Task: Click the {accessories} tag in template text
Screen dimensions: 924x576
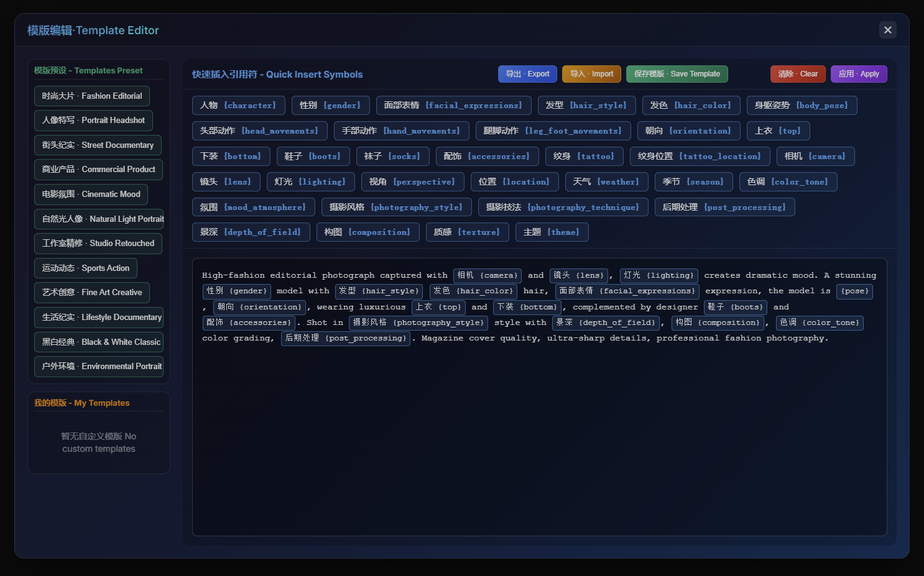Action: [249, 323]
